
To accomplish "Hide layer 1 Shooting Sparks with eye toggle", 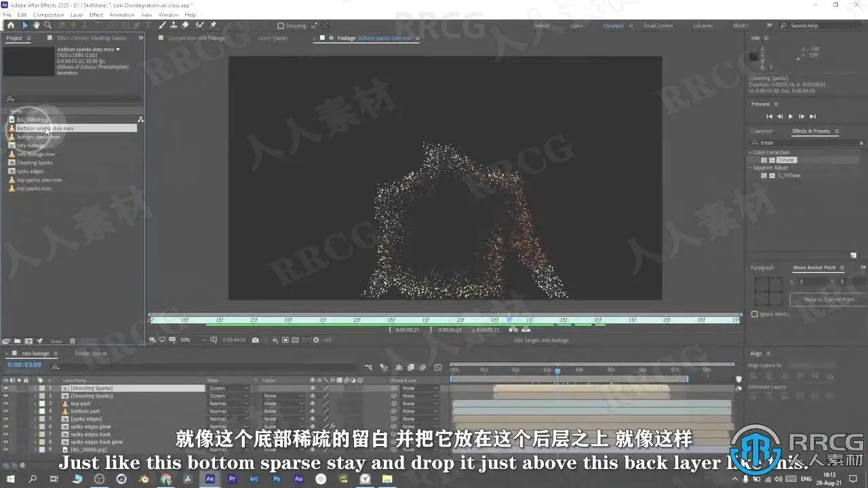I will click(5, 388).
